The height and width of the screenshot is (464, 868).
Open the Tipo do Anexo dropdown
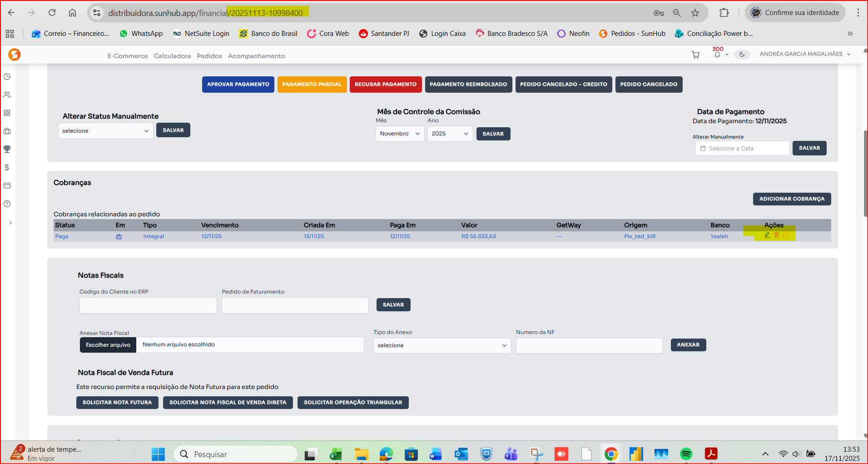click(x=441, y=345)
